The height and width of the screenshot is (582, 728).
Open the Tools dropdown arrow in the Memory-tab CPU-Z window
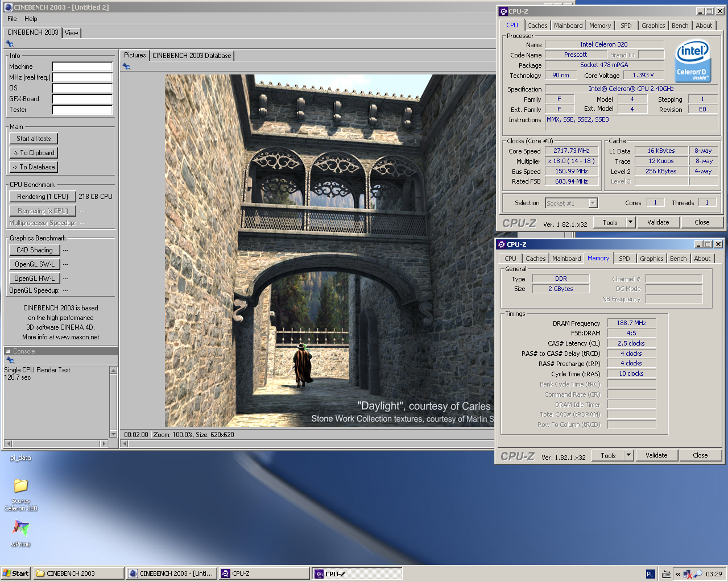[x=628, y=455]
